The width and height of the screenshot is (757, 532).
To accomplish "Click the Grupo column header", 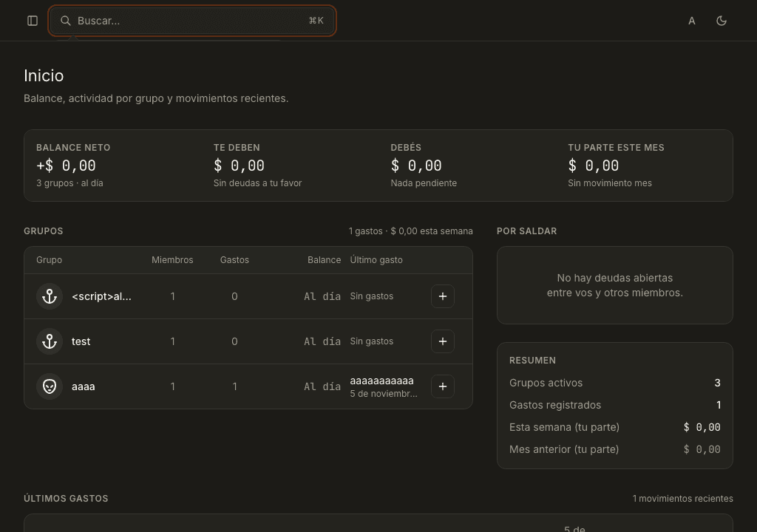I will [x=49, y=260].
